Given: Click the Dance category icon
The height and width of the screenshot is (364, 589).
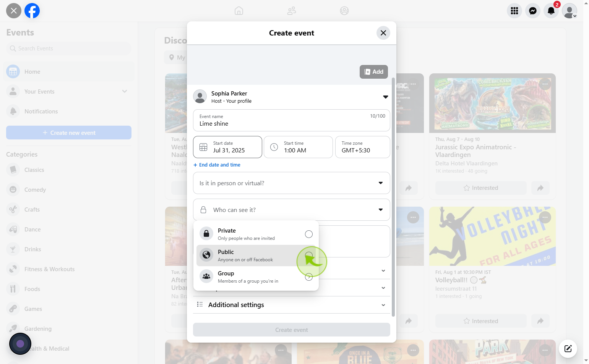Looking at the screenshot, I should pyautogui.click(x=13, y=229).
